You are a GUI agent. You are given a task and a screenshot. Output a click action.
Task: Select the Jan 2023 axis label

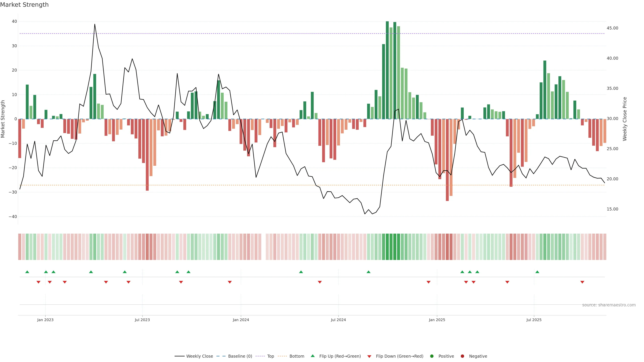[x=45, y=320]
